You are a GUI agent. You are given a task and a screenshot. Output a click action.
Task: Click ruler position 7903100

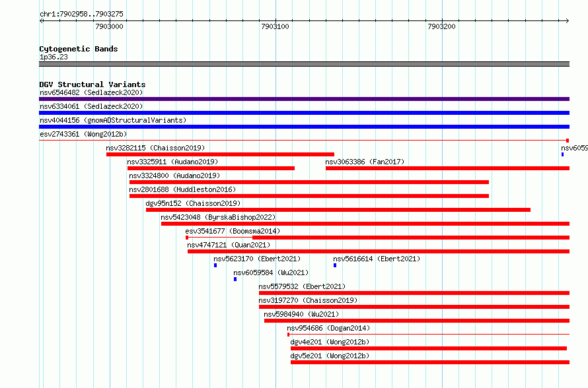click(276, 26)
